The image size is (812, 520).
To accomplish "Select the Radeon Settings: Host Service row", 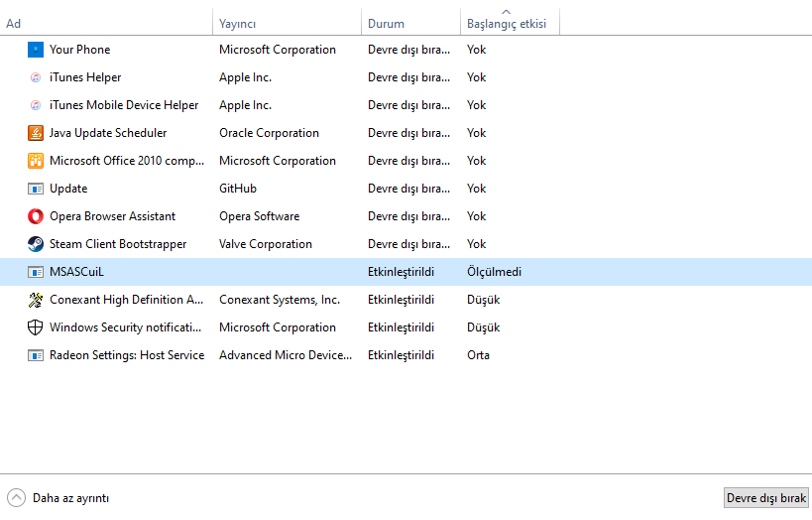I will [x=127, y=355].
